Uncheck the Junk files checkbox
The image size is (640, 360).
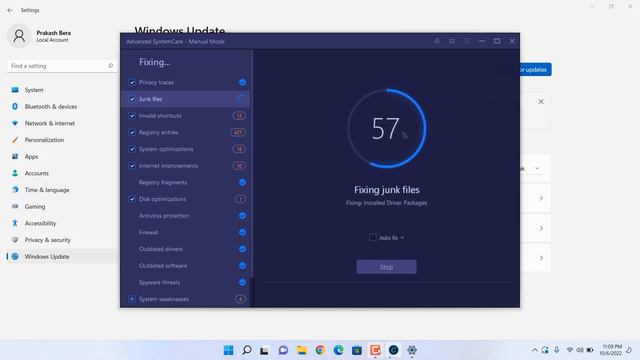[x=132, y=99]
